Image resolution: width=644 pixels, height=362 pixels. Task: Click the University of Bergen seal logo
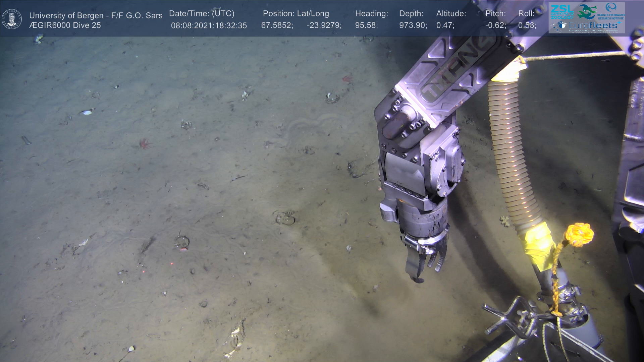[x=12, y=19]
